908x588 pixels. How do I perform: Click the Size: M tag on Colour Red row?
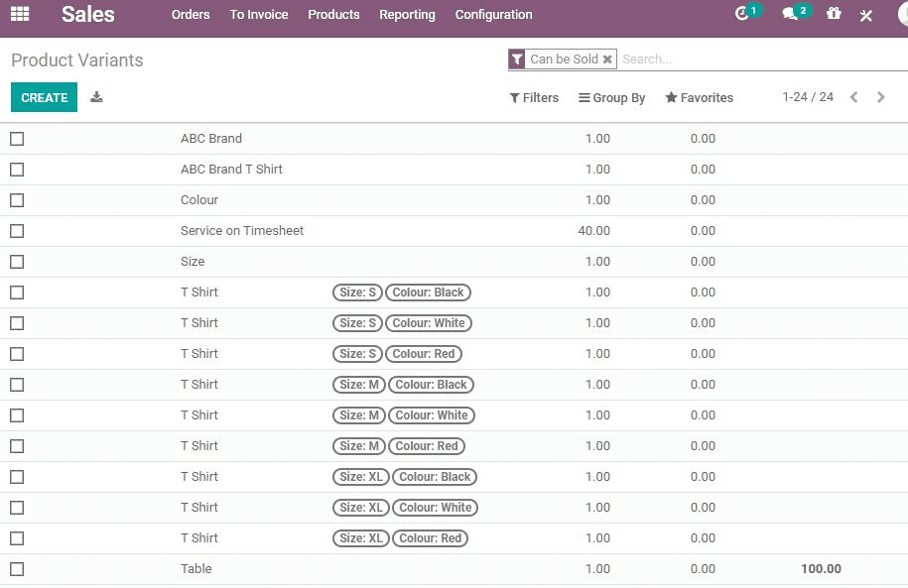tap(359, 446)
